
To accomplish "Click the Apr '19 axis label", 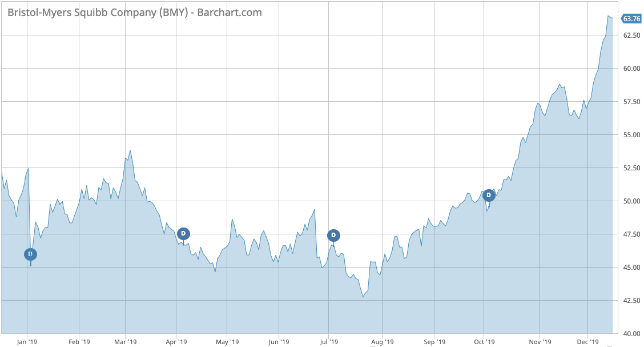I will 176,342.
